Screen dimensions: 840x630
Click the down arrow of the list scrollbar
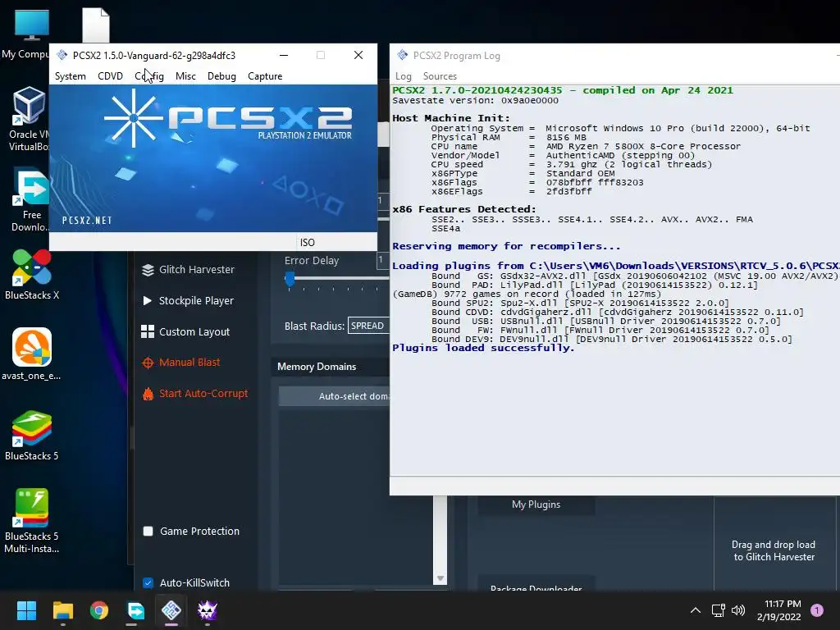[441, 578]
